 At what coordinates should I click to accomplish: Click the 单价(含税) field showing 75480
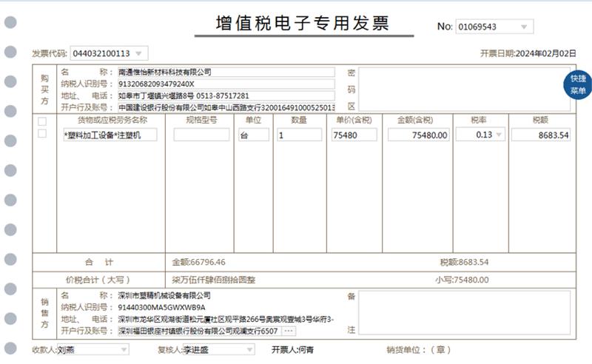coord(353,135)
